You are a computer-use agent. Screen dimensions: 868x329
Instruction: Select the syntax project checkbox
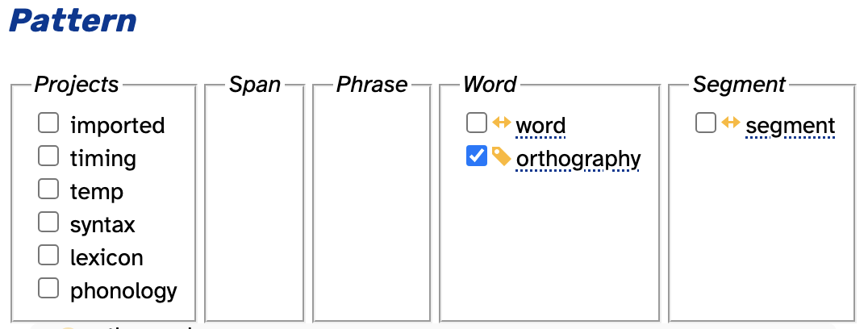[x=48, y=223]
